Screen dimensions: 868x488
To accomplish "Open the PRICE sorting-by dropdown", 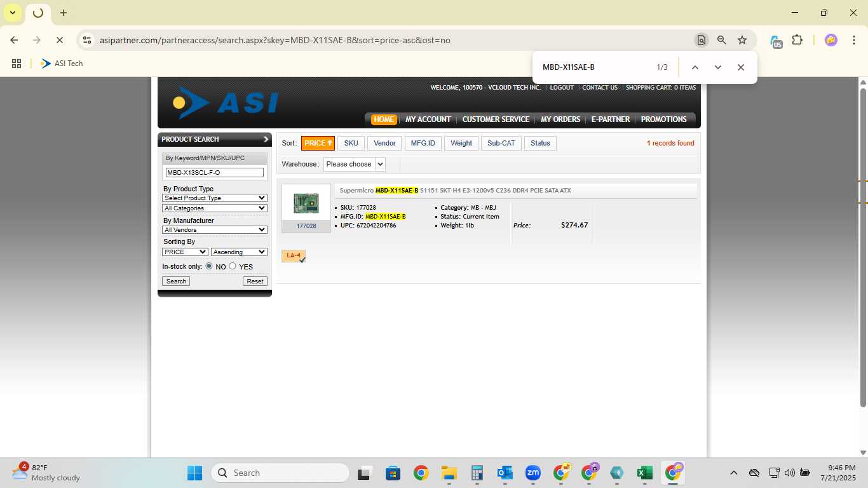I will (186, 252).
